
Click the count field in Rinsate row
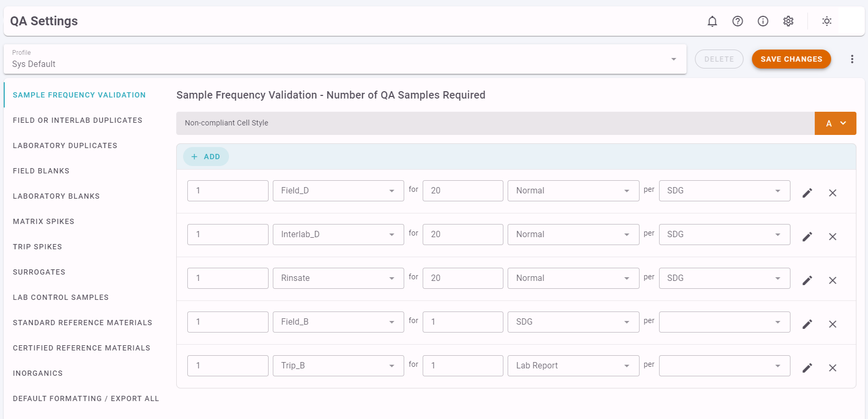228,278
